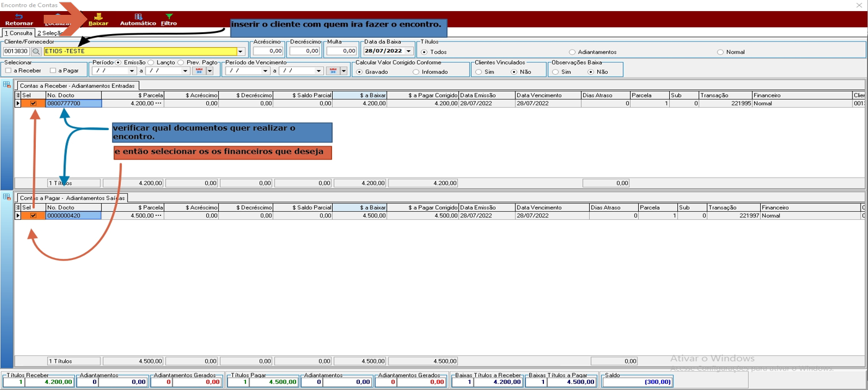The height and width of the screenshot is (390, 868).
Task: Open the Período end date dropdown
Action: (x=185, y=71)
